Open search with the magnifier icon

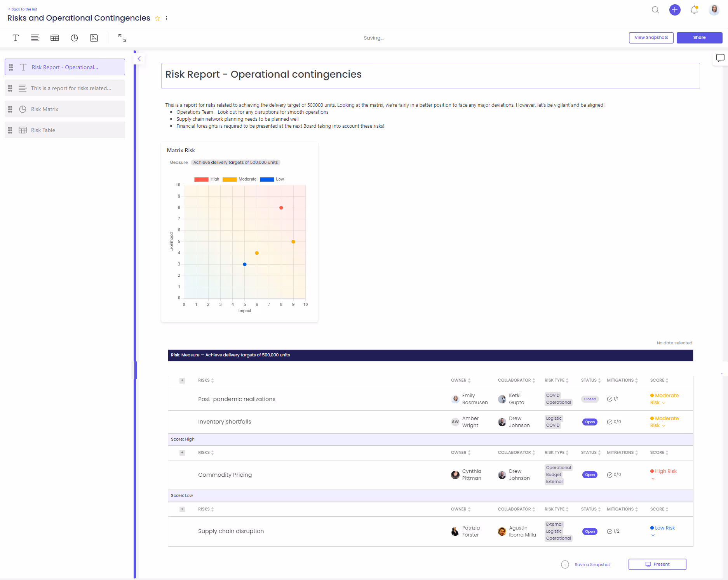point(655,10)
